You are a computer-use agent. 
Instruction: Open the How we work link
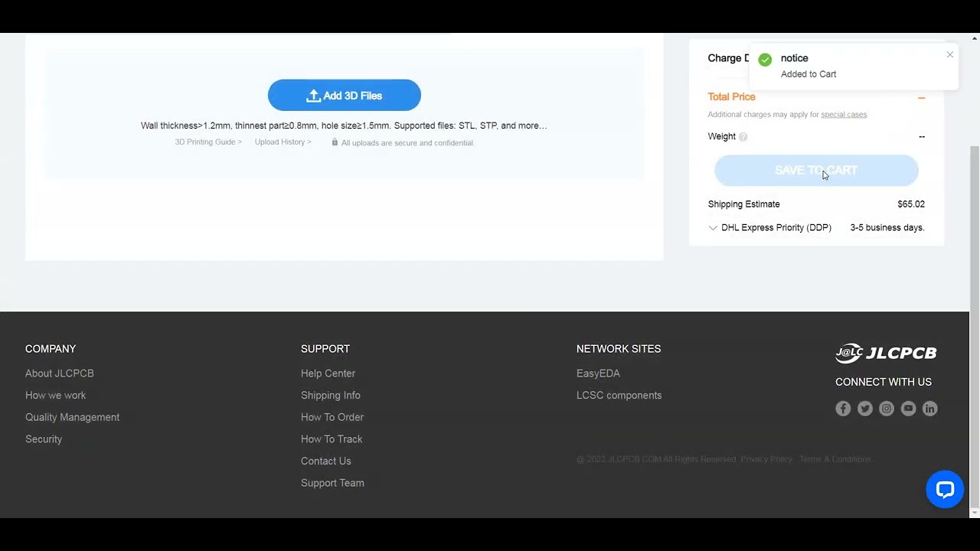[x=55, y=396]
